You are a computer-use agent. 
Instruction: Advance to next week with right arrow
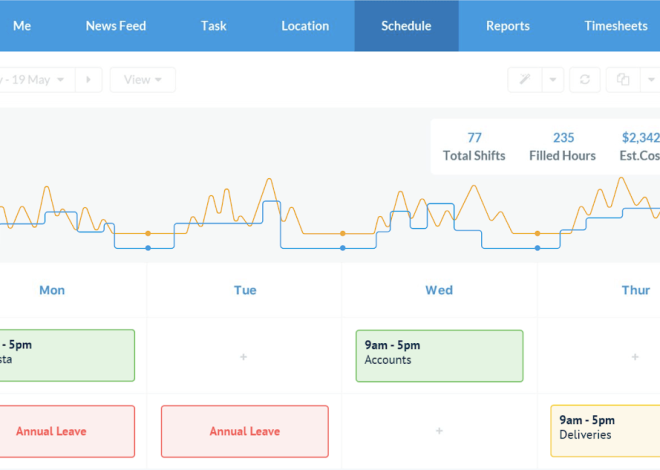pos(88,80)
